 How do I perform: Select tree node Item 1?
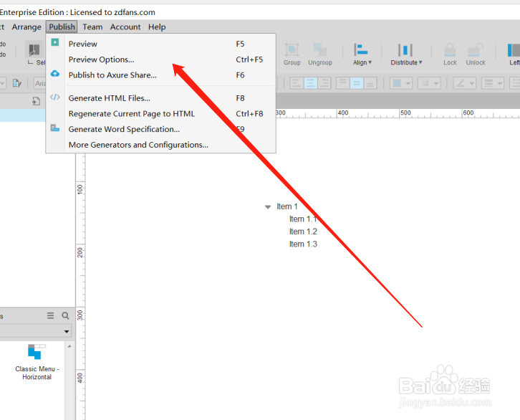[287, 206]
